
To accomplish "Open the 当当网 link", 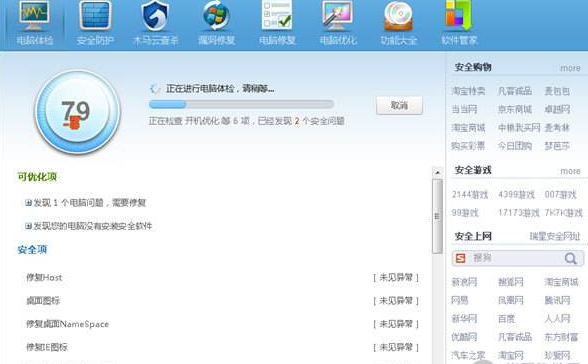I will click(x=464, y=109).
